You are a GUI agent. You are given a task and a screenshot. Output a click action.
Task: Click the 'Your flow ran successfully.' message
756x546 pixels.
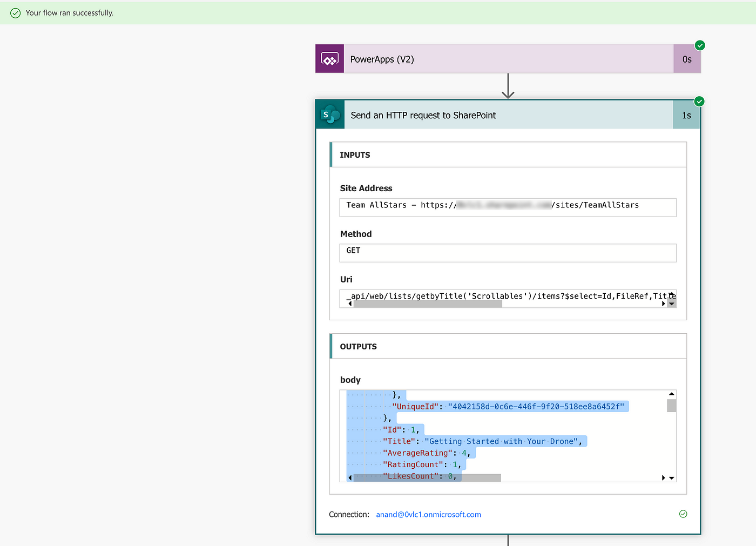tap(70, 13)
